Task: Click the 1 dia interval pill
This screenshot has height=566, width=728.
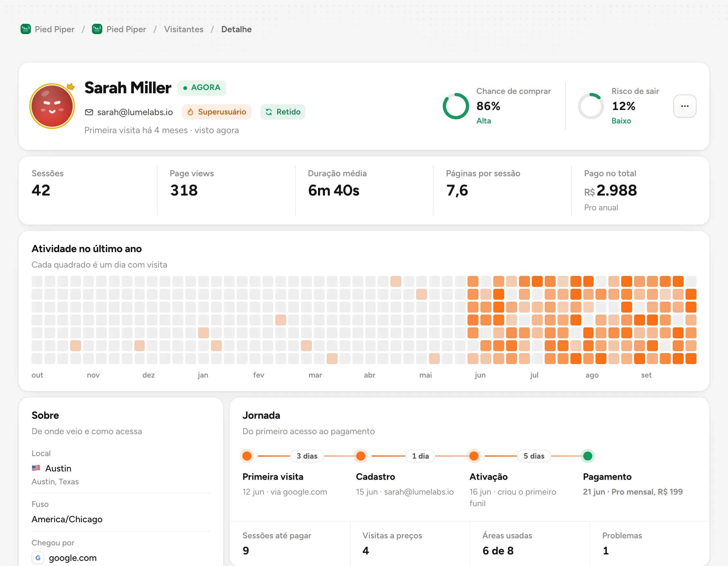Action: [420, 456]
